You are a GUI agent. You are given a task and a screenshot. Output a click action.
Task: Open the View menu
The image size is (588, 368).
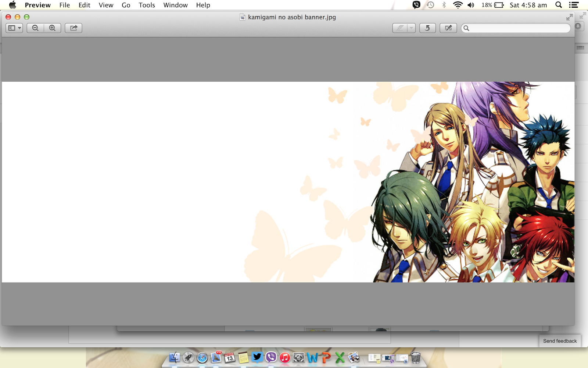pos(106,5)
